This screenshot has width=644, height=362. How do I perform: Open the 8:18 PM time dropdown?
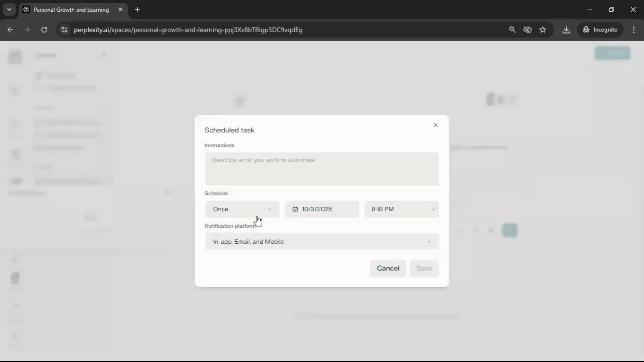point(401,209)
